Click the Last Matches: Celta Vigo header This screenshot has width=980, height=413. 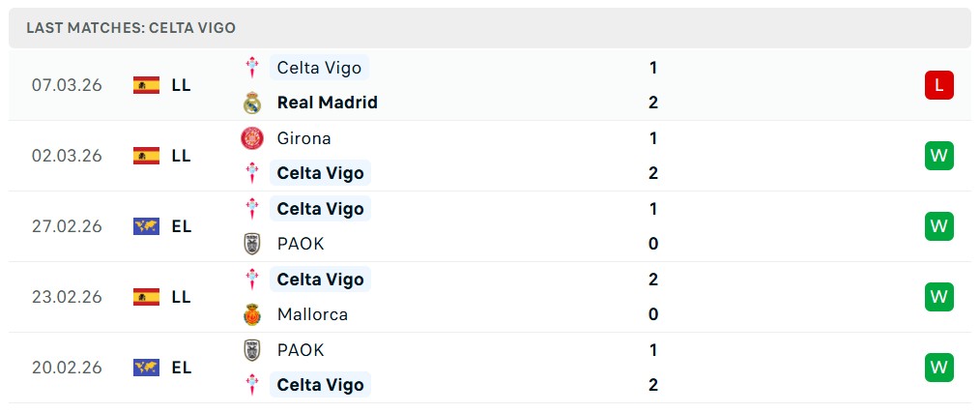pyautogui.click(x=130, y=28)
